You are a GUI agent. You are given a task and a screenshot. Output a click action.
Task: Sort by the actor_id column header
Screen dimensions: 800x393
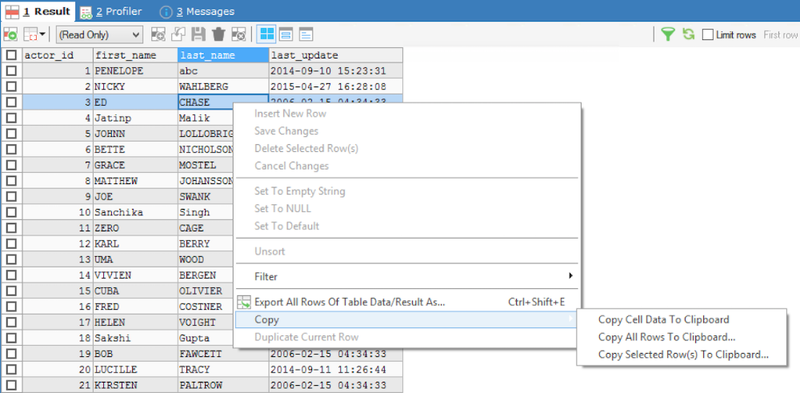click(x=58, y=55)
